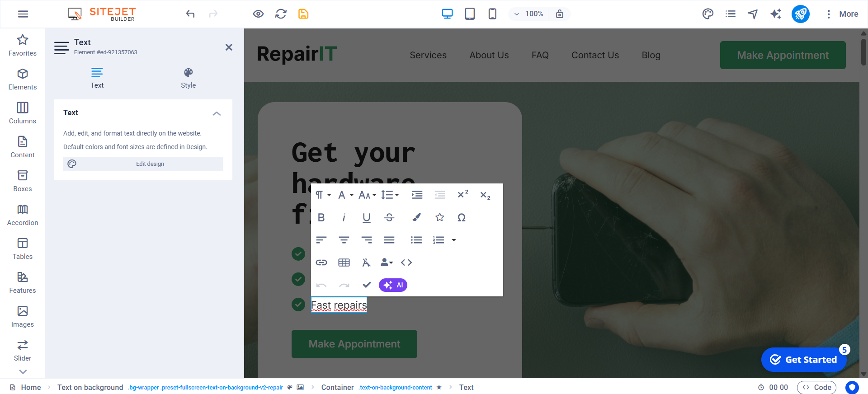Click the save icon in top toolbar
Viewport: 868px width, 394px height.
coord(303,14)
